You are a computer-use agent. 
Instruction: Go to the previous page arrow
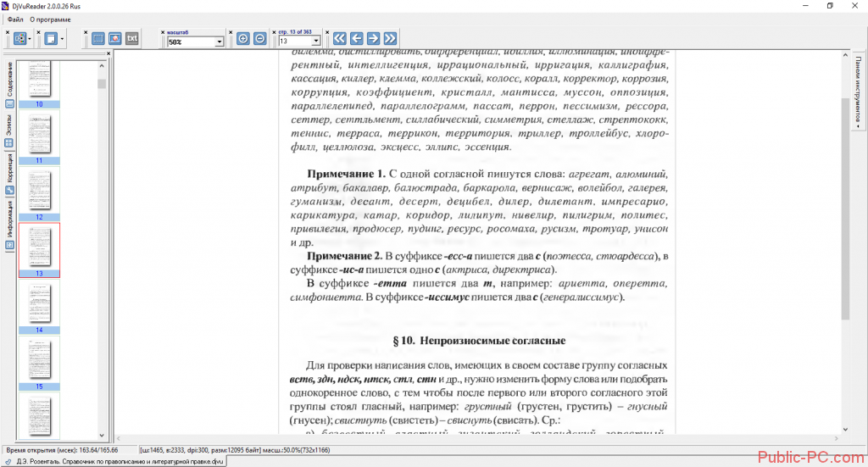coord(357,38)
